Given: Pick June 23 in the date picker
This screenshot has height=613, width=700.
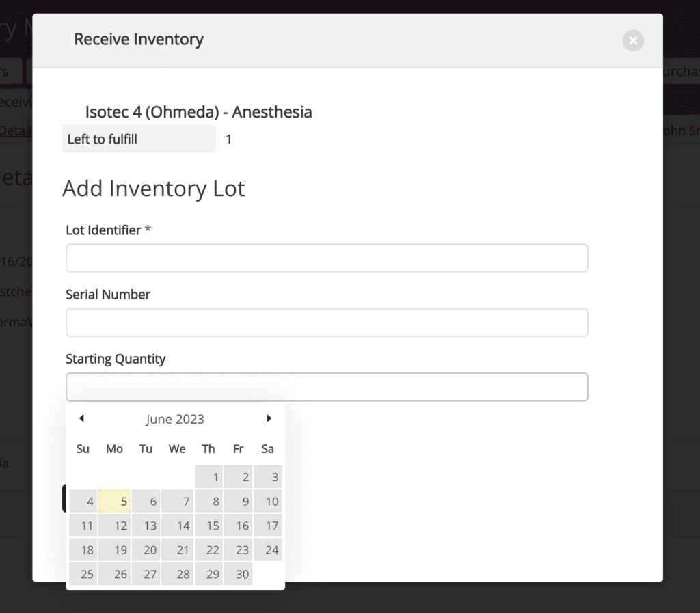Looking at the screenshot, I should click(x=239, y=550).
